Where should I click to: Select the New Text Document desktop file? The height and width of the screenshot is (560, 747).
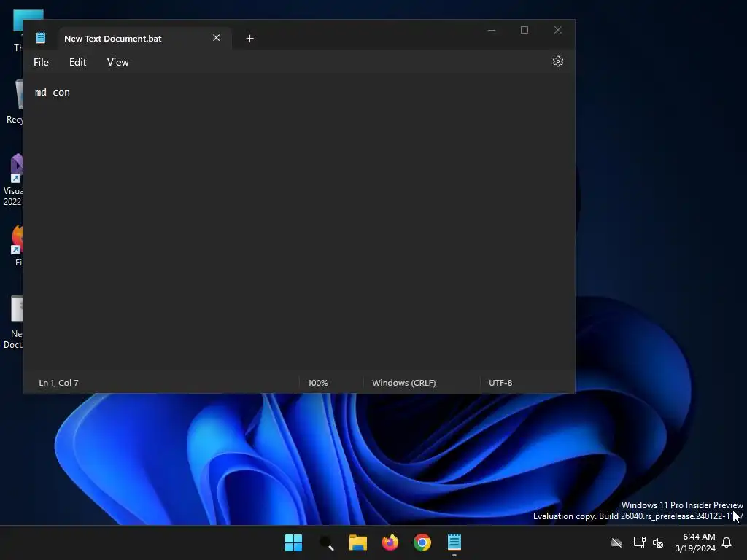coord(15,323)
